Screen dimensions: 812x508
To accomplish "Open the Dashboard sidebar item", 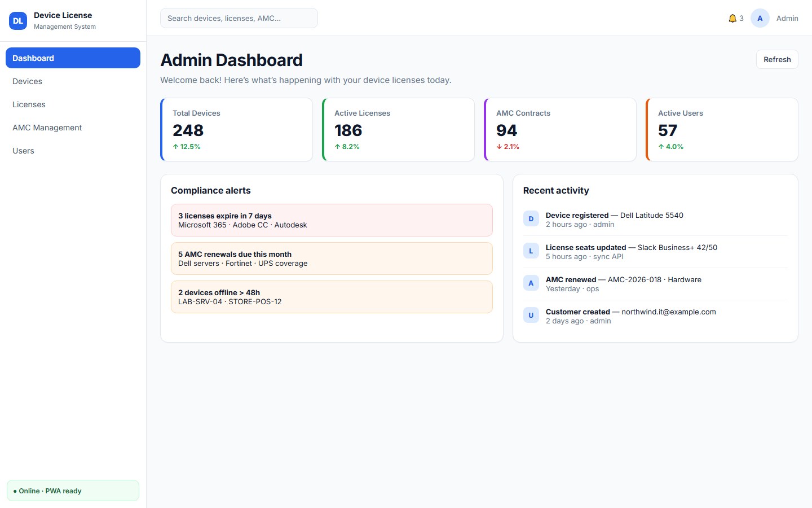I will pyautogui.click(x=73, y=58).
